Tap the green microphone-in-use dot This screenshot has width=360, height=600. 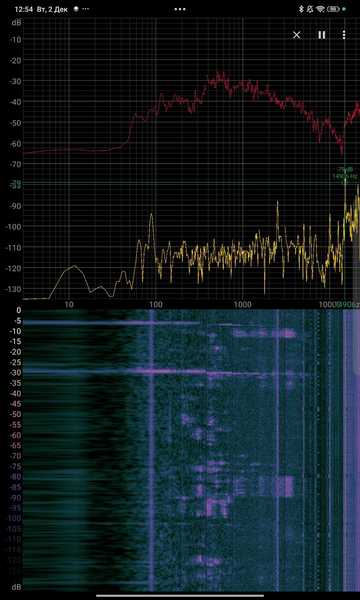(344, 9)
